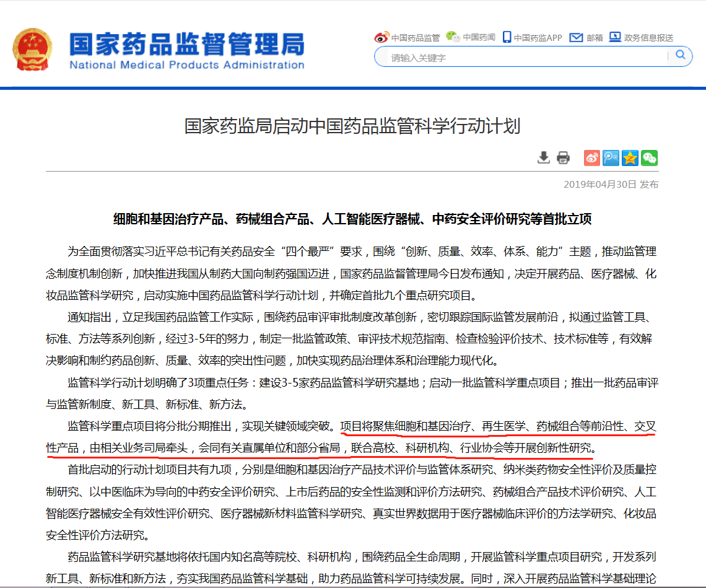706x588 pixels.
Task: Click the 邮箱 envelope icon
Action: click(x=576, y=37)
